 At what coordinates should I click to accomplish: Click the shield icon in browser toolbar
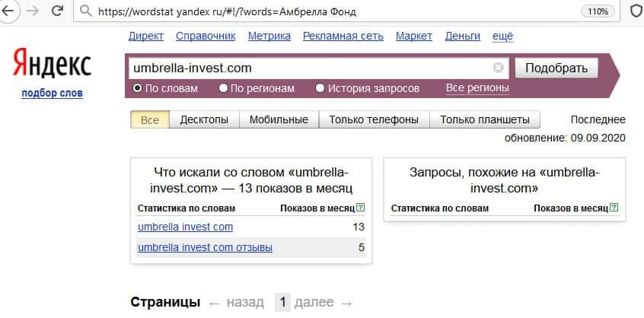pyautogui.click(x=635, y=12)
